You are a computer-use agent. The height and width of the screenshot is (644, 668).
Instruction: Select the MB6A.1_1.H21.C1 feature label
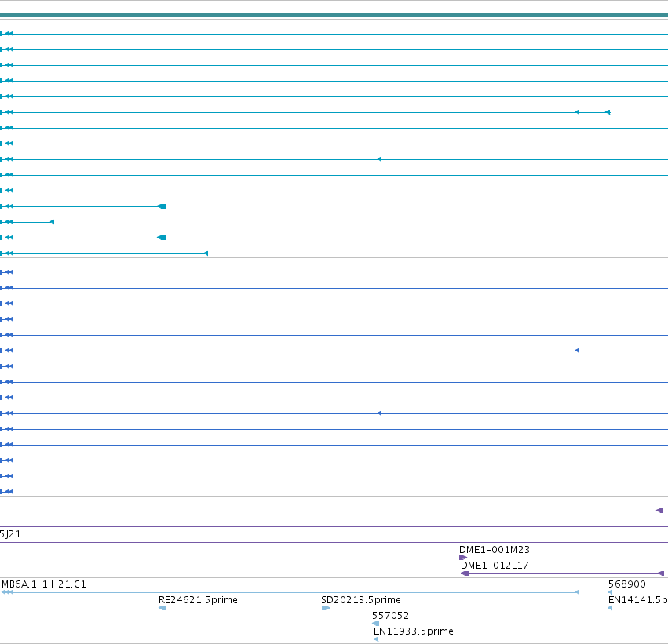click(44, 584)
